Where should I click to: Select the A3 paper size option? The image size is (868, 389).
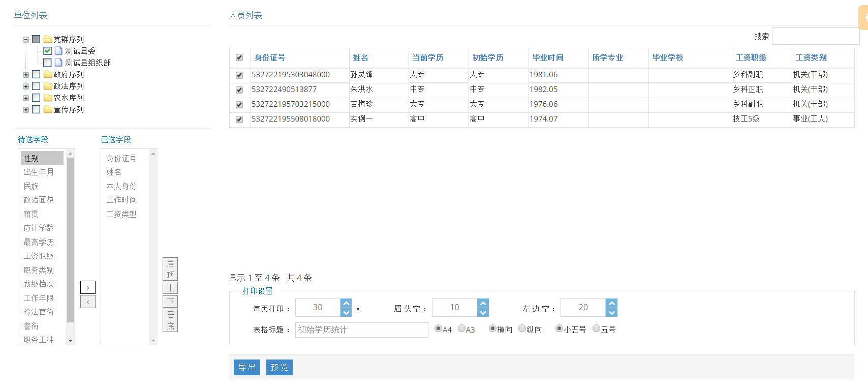pos(461,328)
